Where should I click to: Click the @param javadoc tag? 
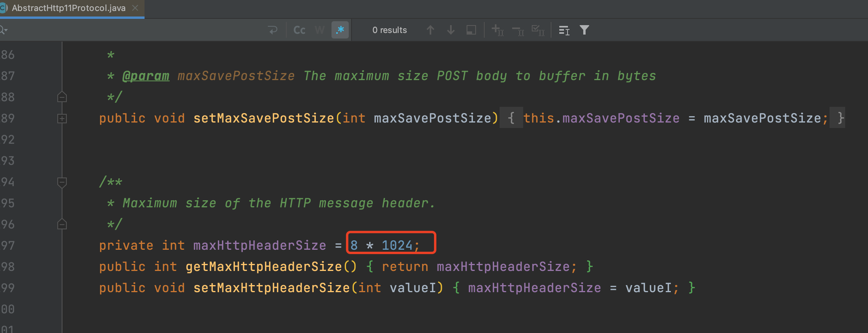coord(146,76)
